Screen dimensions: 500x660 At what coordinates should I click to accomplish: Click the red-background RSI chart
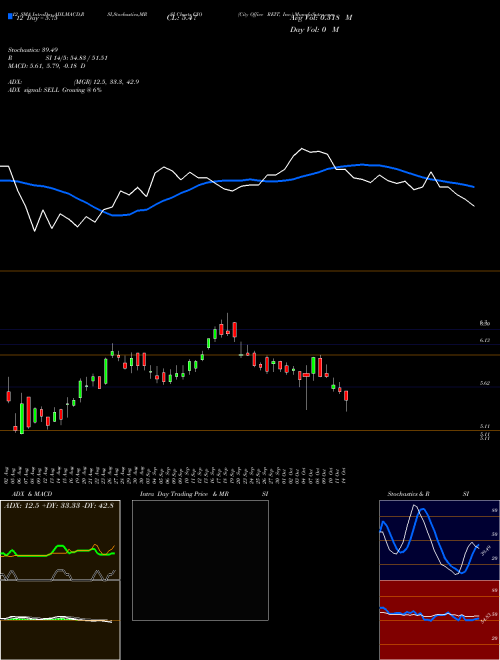[439, 620]
